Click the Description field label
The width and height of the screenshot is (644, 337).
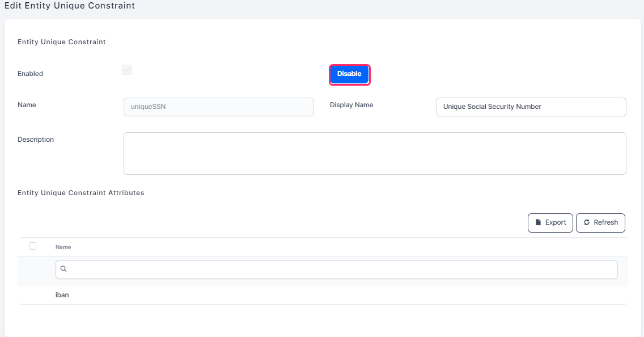pyautogui.click(x=36, y=140)
